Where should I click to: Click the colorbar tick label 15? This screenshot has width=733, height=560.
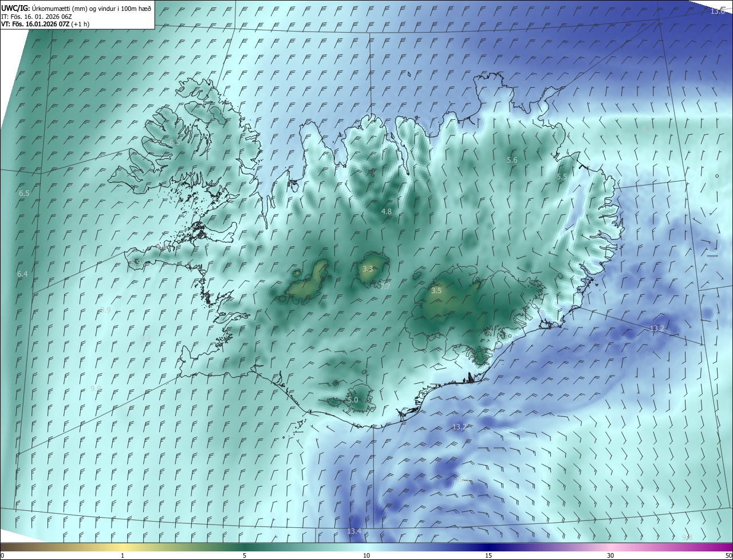(x=488, y=555)
